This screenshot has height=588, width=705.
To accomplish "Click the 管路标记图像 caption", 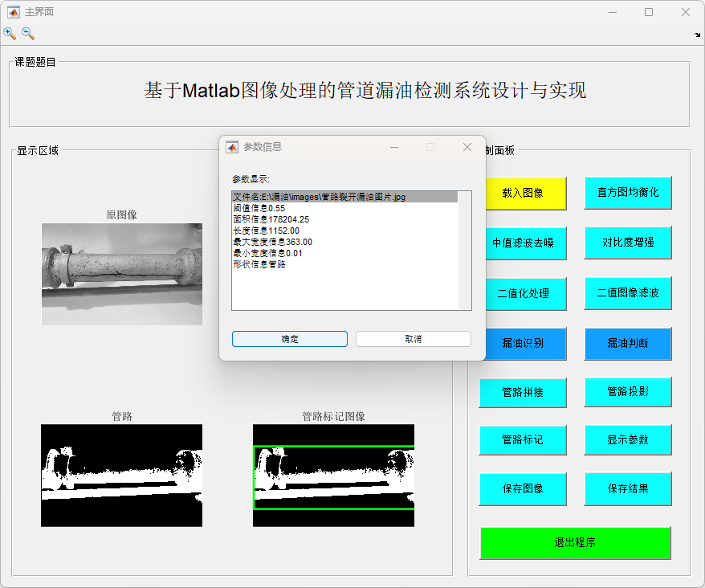I will (x=333, y=417).
